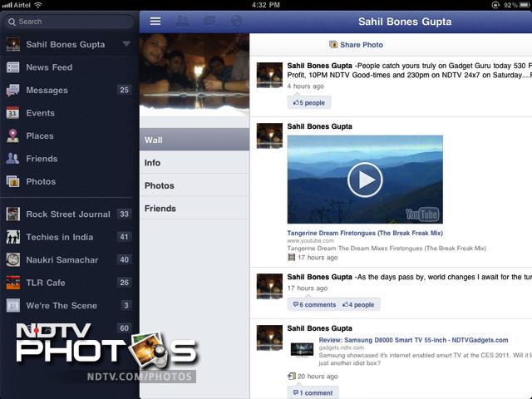Open Naukri Samachar group icon

point(13,259)
